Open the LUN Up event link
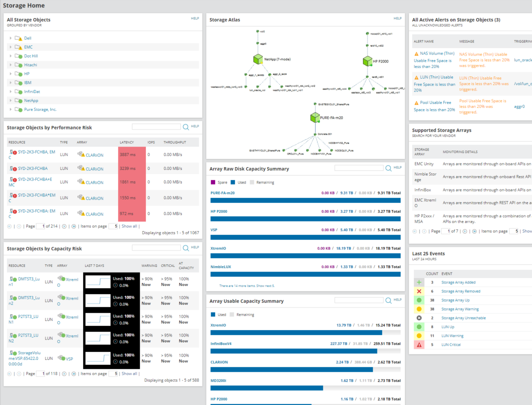Image resolution: width=532 pixels, height=405 pixels. tap(447, 327)
